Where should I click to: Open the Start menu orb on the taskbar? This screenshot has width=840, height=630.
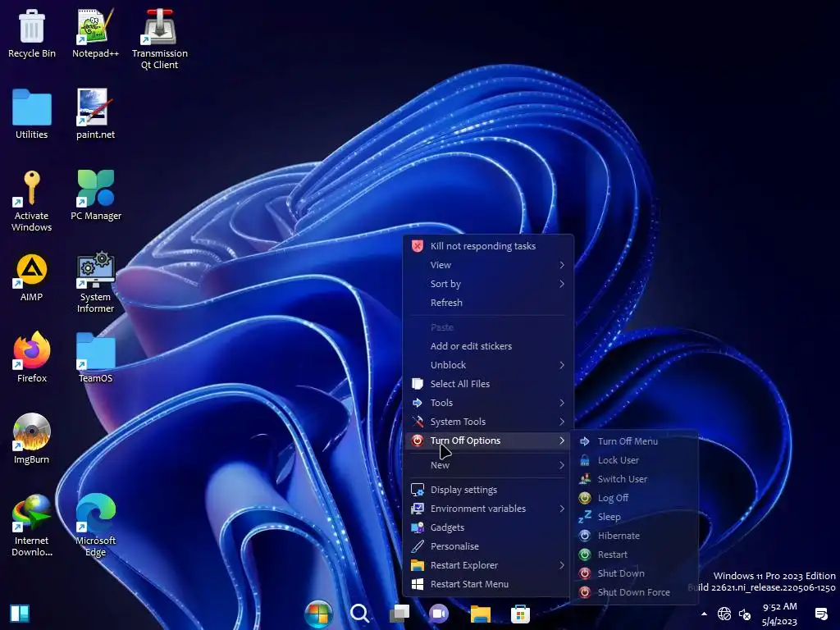[x=319, y=614]
